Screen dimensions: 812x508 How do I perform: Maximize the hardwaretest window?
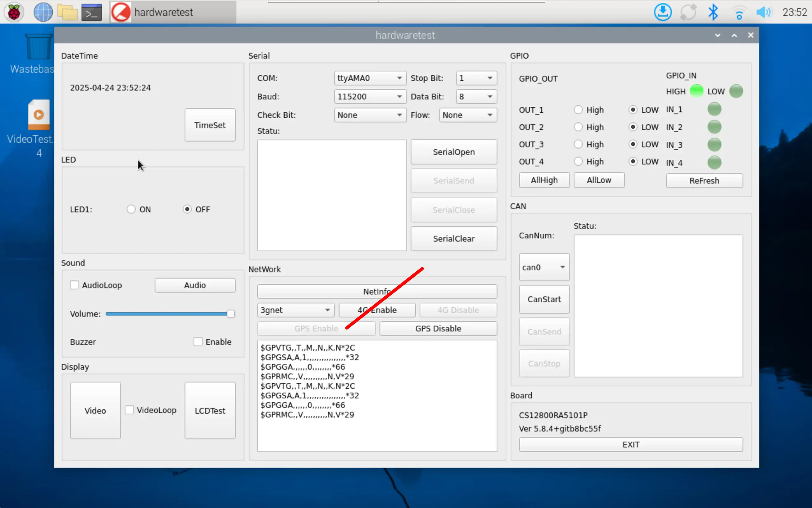coord(734,35)
